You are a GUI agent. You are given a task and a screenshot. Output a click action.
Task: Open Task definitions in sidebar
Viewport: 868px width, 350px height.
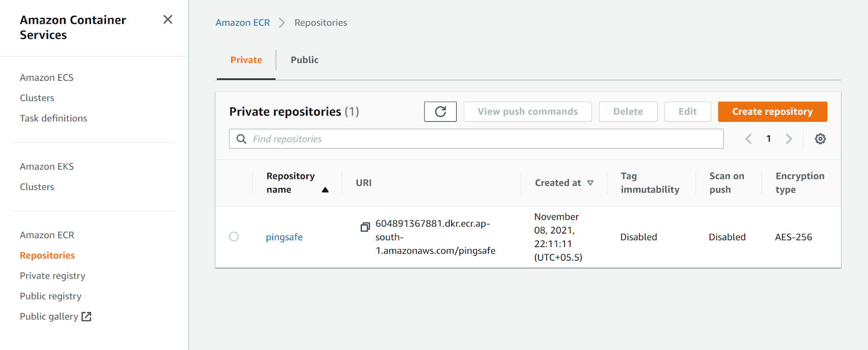pyautogui.click(x=53, y=118)
